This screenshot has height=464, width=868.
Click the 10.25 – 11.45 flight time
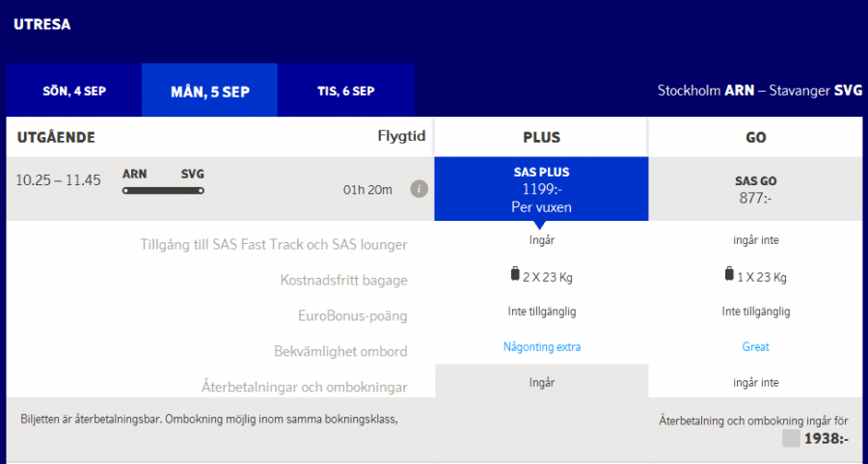59,180
